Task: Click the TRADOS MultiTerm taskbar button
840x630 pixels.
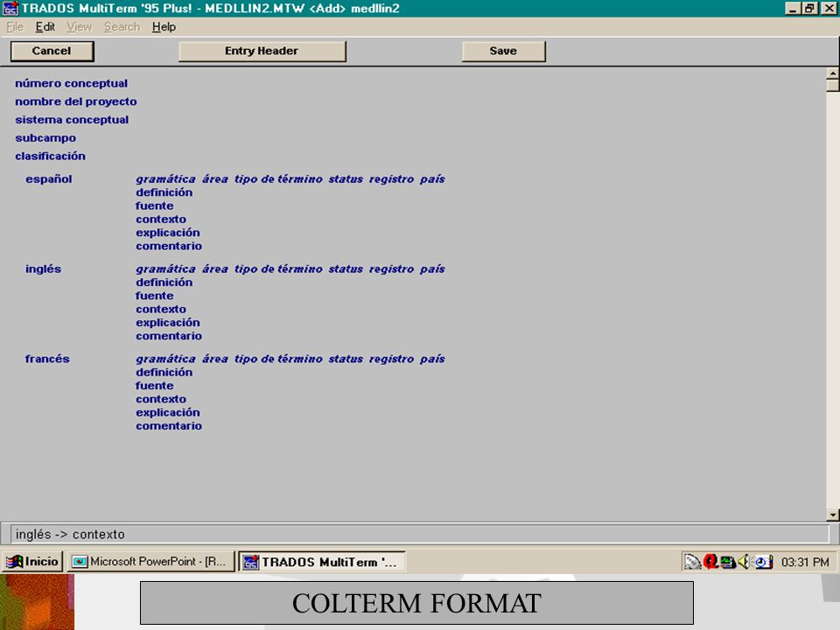Action: coord(322,562)
